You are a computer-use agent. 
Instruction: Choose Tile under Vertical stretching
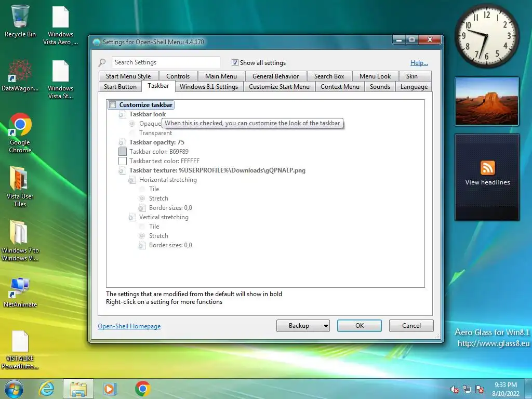point(142,227)
